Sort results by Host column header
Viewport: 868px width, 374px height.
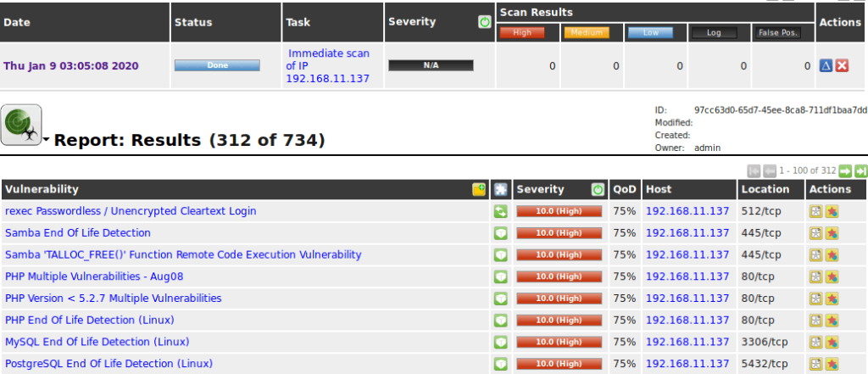tap(659, 189)
